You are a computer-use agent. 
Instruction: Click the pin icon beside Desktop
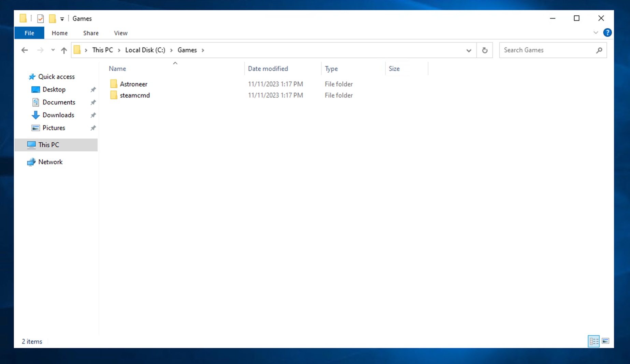point(93,90)
